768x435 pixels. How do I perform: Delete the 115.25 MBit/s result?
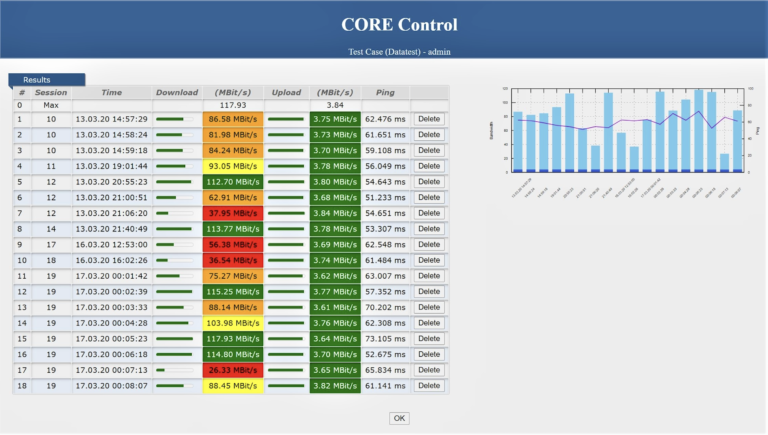tap(429, 291)
